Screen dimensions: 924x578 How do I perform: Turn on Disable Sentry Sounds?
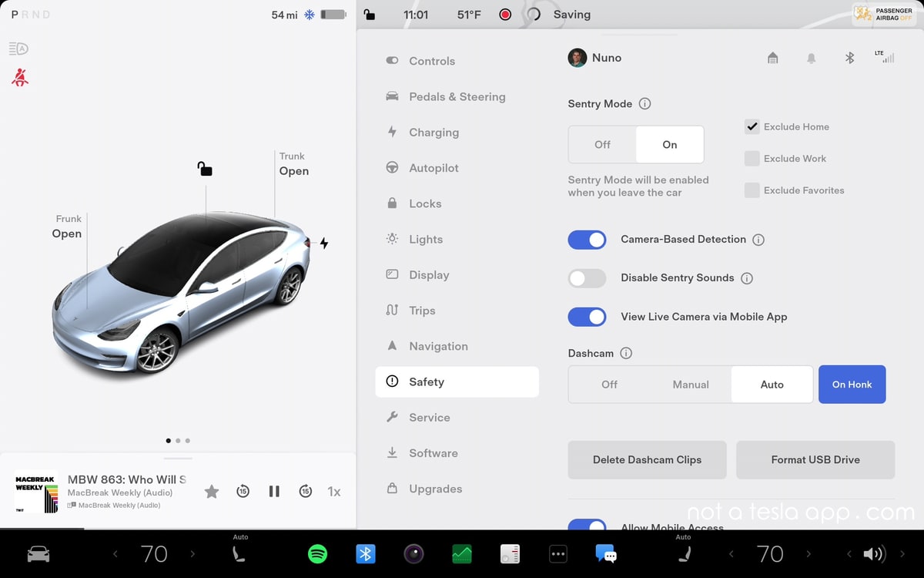tap(587, 278)
